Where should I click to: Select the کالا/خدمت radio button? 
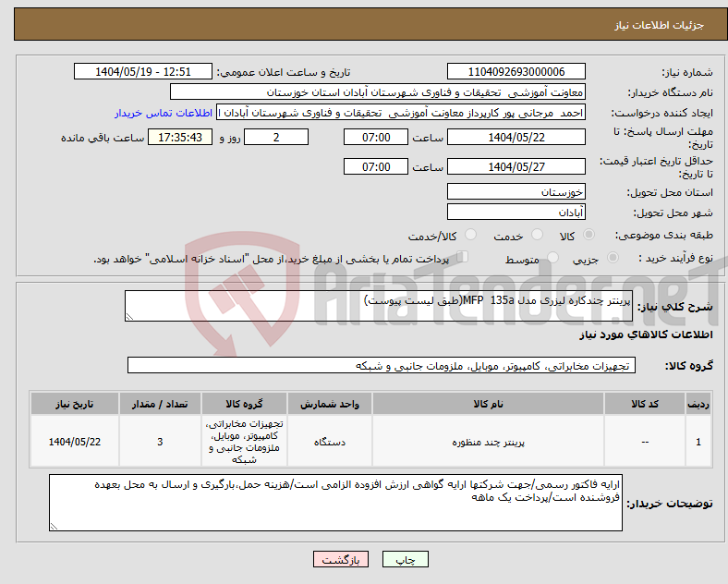tap(471, 235)
